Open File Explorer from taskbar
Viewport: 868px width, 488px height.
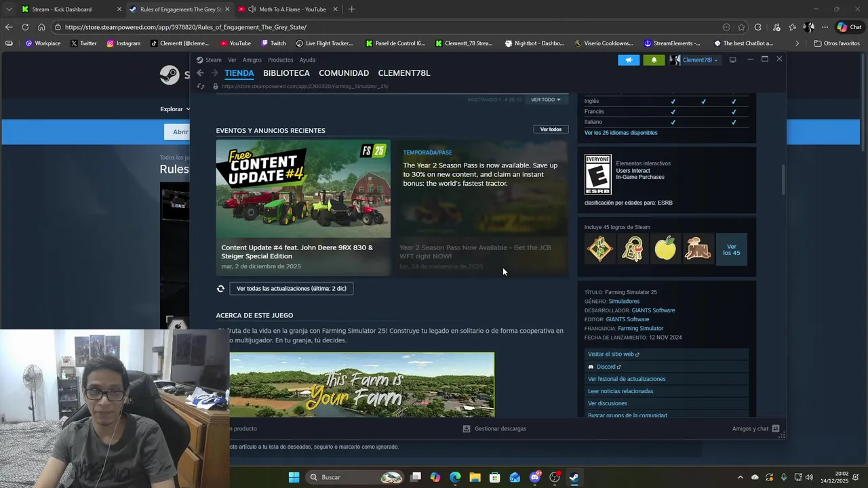475,477
